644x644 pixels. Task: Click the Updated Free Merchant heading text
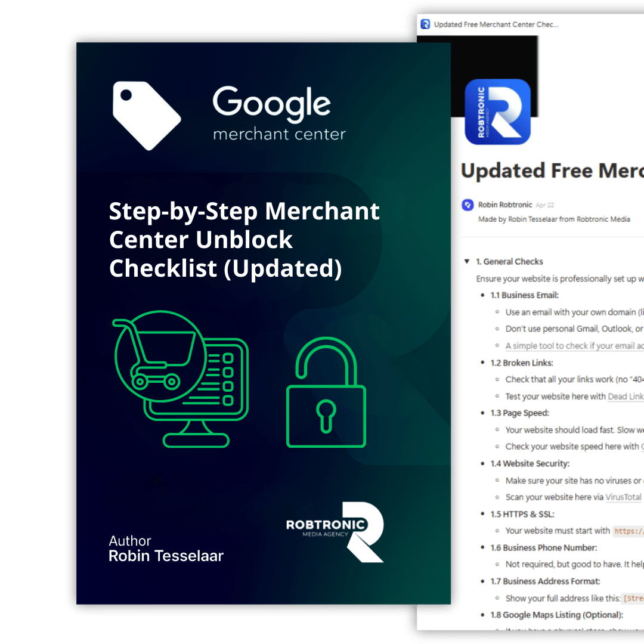click(552, 171)
